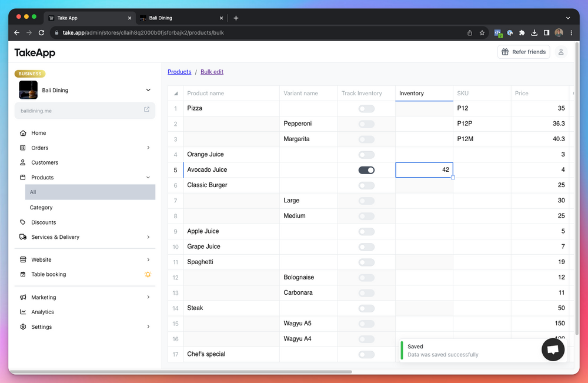
Task: Open the browser tab list dropdown
Action: tap(568, 18)
